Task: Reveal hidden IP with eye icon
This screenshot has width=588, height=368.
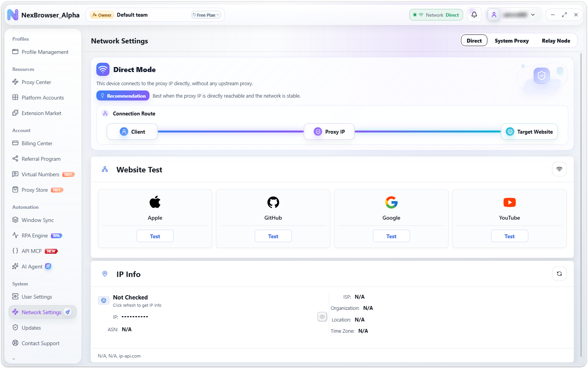Action: pyautogui.click(x=322, y=317)
